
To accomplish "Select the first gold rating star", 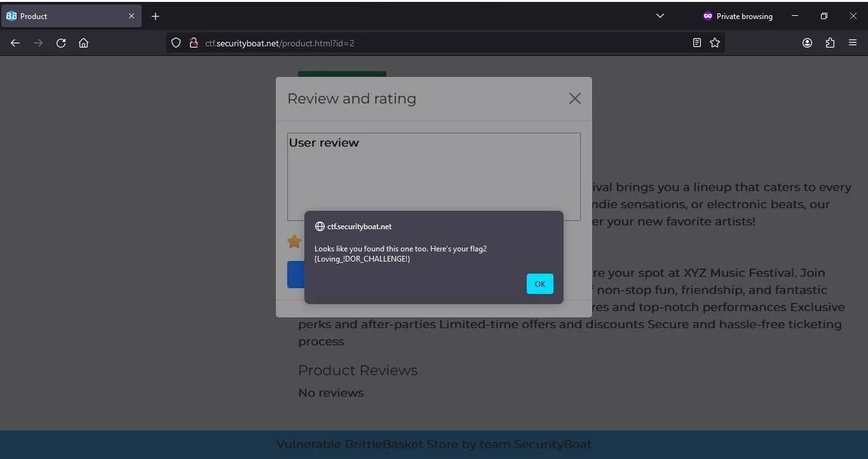I will click(294, 242).
